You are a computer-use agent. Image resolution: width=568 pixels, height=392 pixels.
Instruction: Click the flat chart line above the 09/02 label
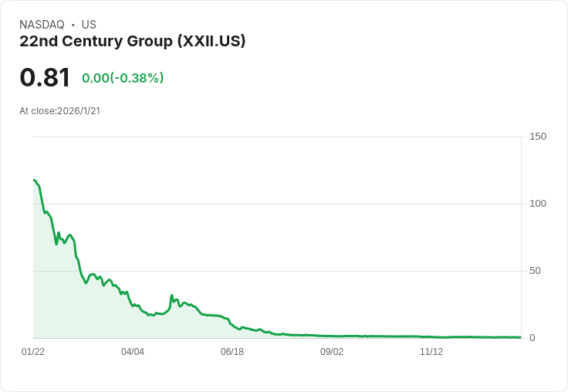(x=331, y=336)
